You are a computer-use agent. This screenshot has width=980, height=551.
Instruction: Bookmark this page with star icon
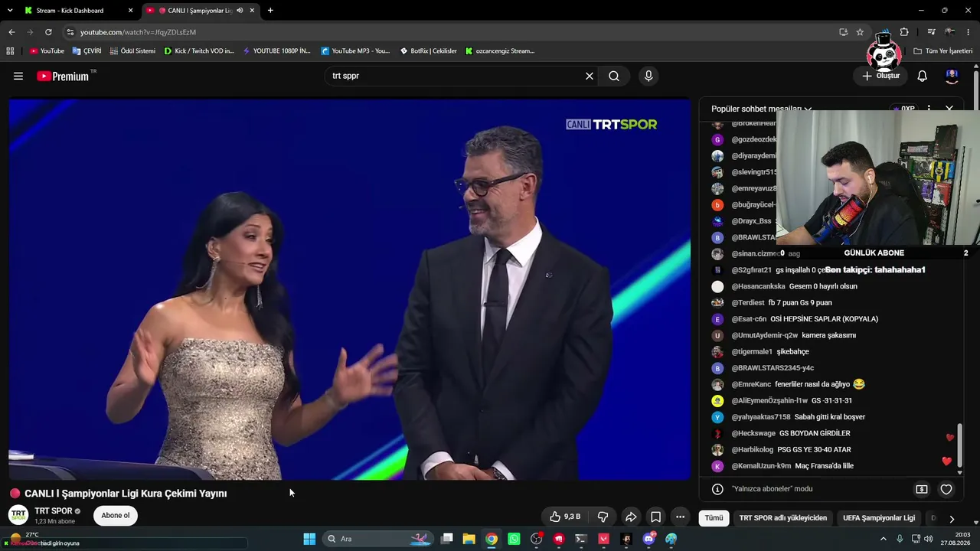[860, 32]
